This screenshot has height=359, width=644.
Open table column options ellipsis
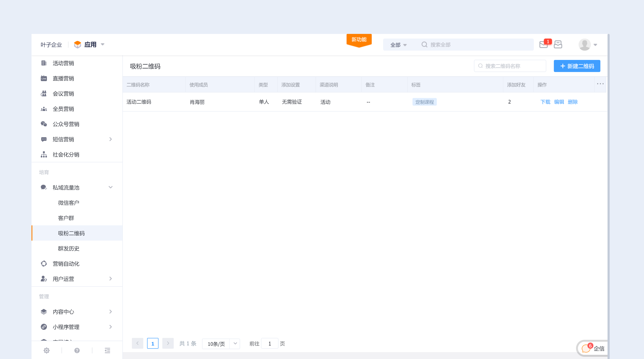point(600,84)
